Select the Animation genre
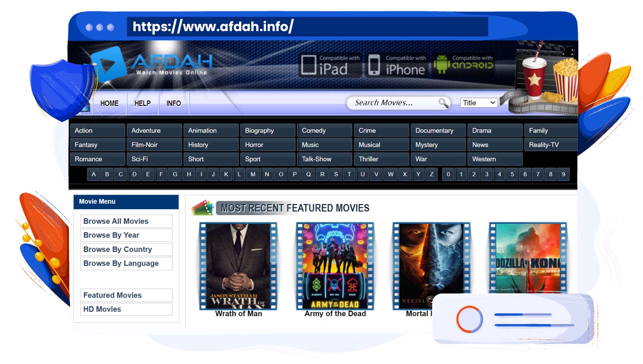 click(x=211, y=131)
